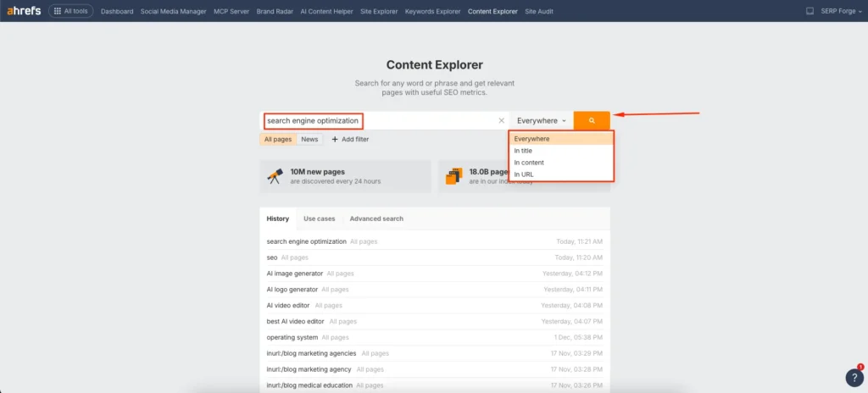
Task: Open Brand Radar
Action: click(x=275, y=11)
